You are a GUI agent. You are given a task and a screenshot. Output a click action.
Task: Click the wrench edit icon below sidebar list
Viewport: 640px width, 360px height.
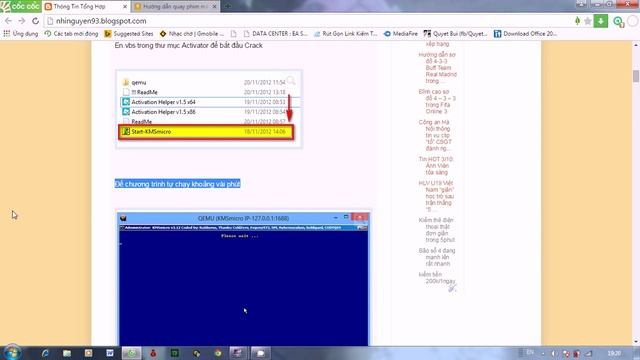coord(452,289)
